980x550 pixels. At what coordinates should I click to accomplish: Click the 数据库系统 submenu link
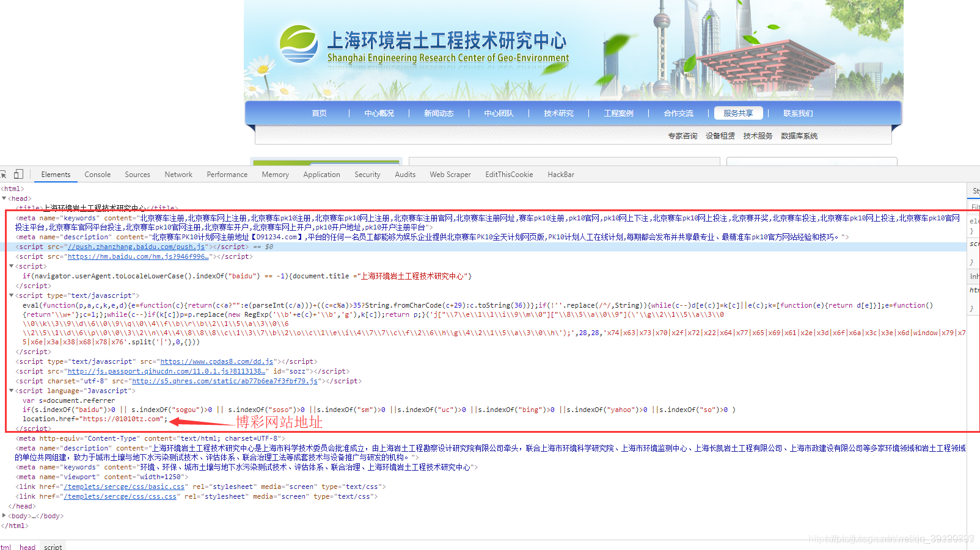pos(799,136)
